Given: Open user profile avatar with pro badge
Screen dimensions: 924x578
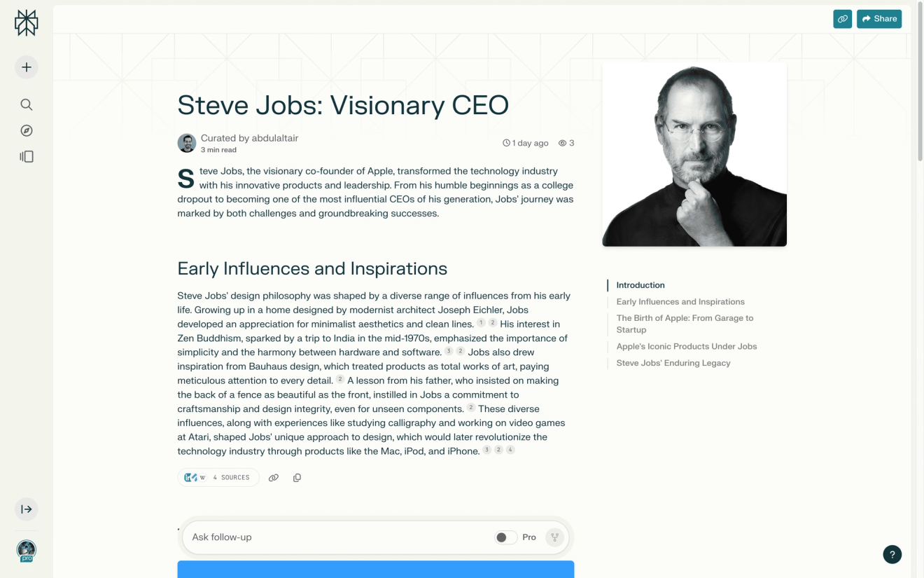Looking at the screenshot, I should [x=27, y=551].
